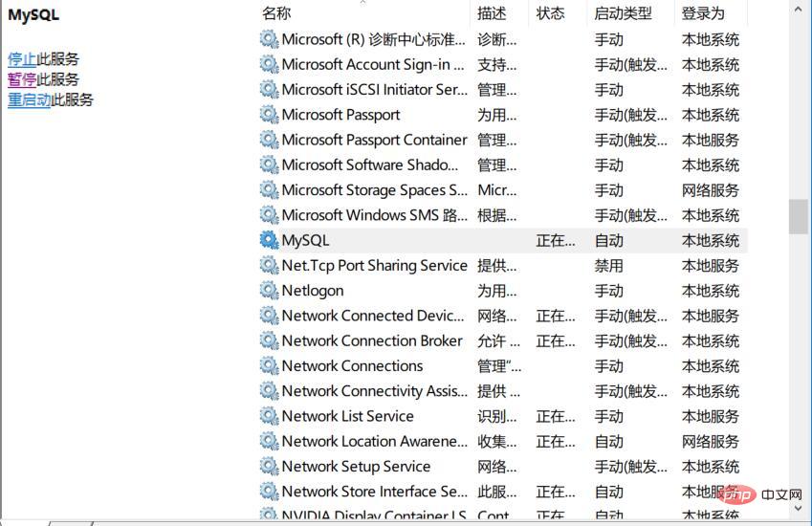
Task: Select the Network Connection Broker row
Action: (x=502, y=340)
